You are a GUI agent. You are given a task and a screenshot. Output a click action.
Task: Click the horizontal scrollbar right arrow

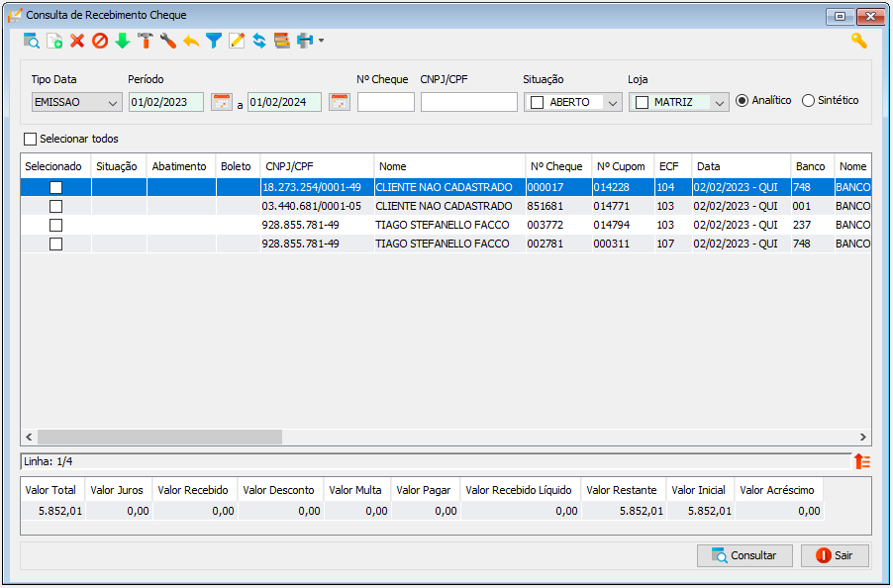coord(863,438)
